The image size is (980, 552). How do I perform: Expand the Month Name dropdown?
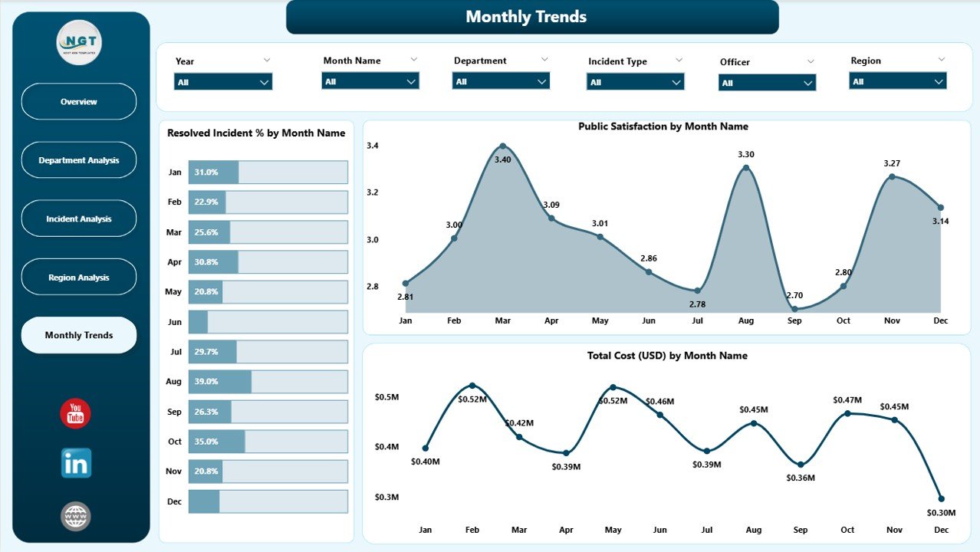(x=371, y=81)
